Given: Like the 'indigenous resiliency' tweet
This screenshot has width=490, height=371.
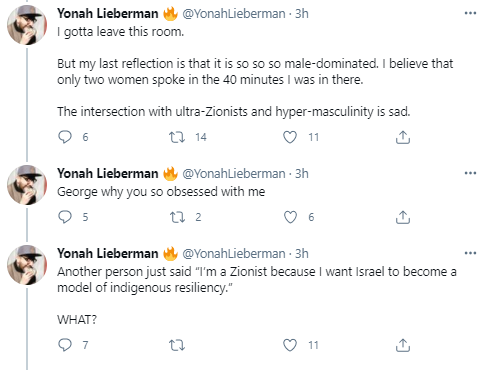Looking at the screenshot, I should pos(290,345).
